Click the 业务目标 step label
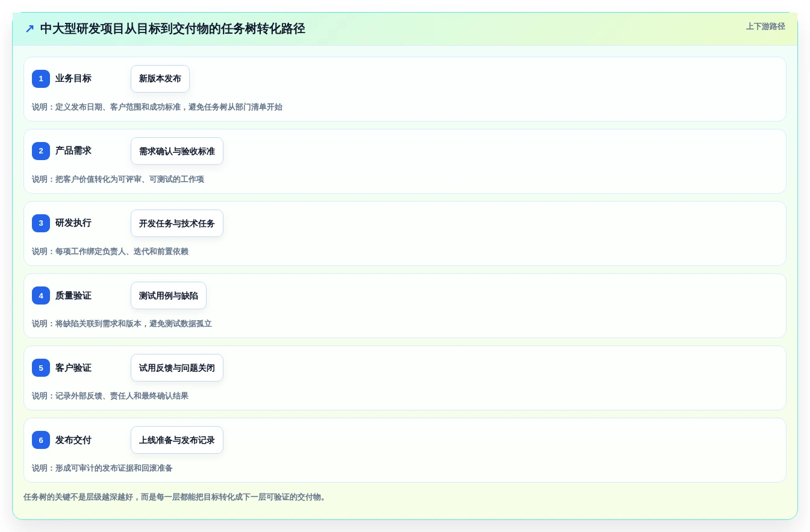 tap(73, 78)
